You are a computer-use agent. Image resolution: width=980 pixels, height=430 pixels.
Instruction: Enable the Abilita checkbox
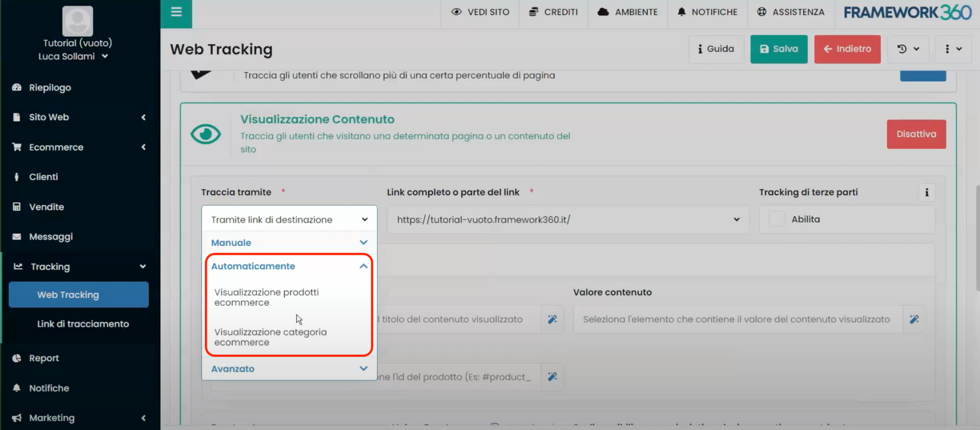(777, 219)
